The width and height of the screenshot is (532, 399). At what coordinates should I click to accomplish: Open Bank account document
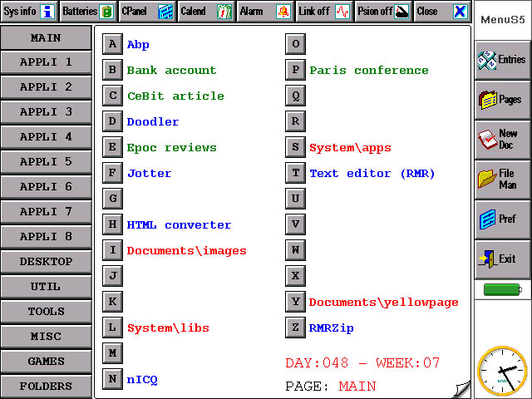click(172, 70)
